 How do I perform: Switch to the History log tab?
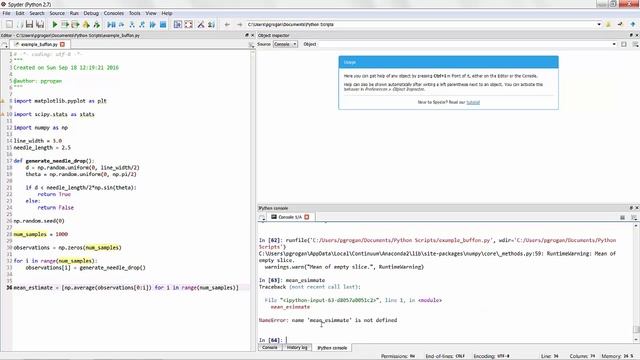coord(297,348)
